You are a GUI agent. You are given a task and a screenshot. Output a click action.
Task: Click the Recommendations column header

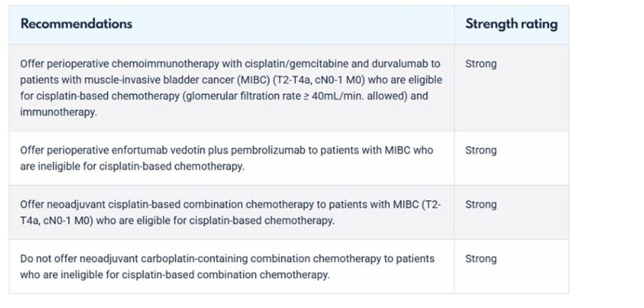(76, 24)
